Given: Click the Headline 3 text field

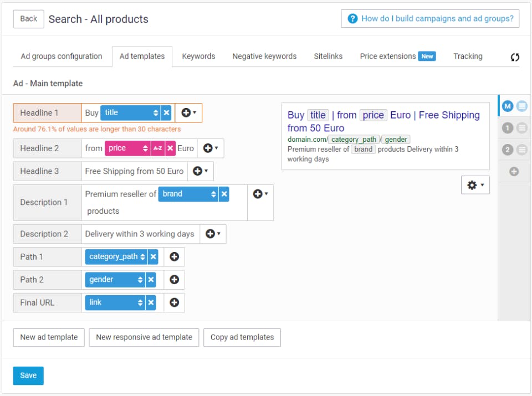Looking at the screenshot, I should pyautogui.click(x=134, y=171).
